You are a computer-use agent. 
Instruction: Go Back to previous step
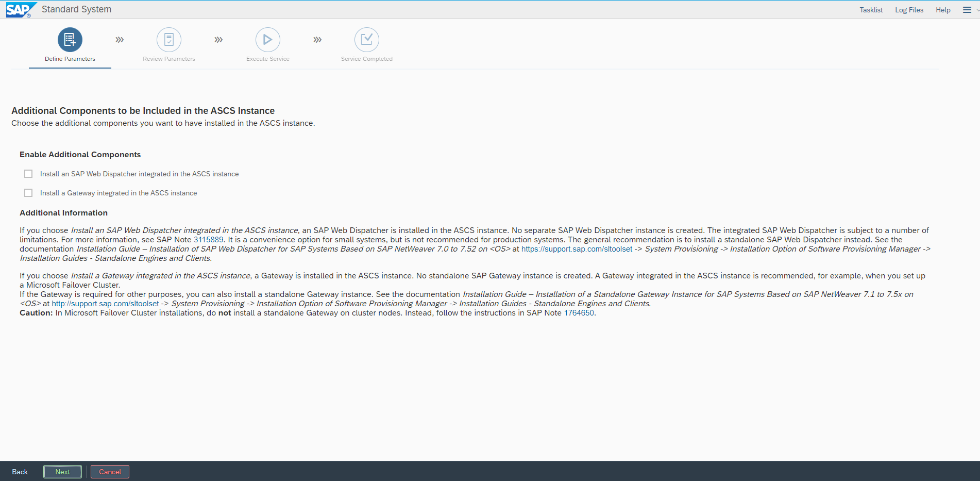[20, 472]
